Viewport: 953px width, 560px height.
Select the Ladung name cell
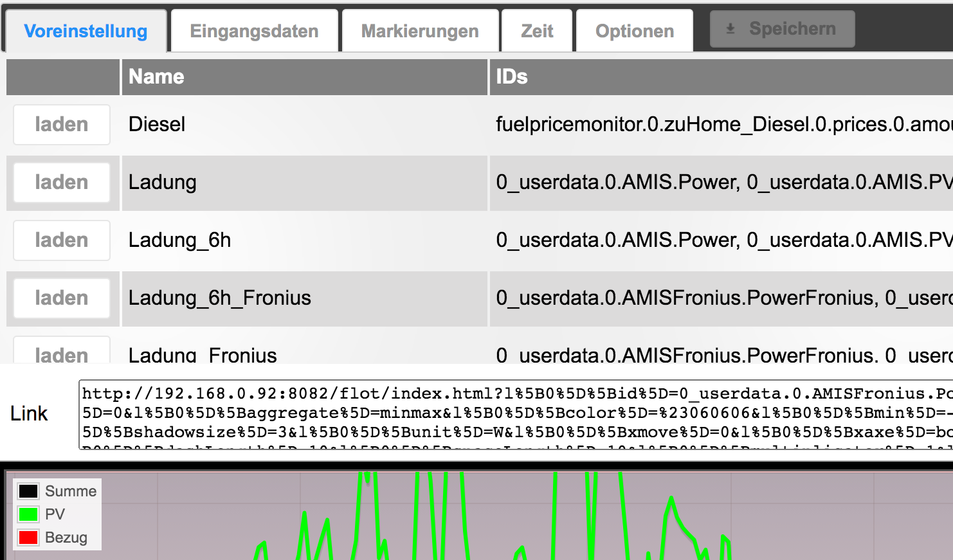305,183
